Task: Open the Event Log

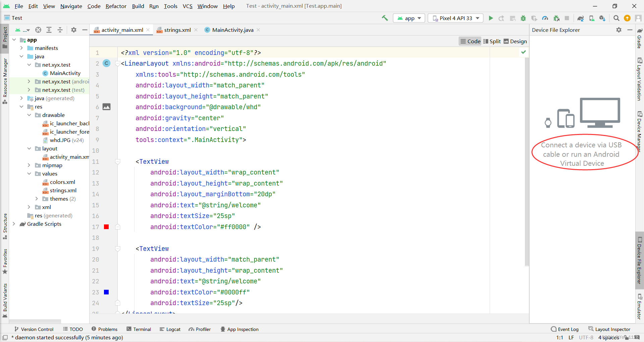Action: coord(565,329)
